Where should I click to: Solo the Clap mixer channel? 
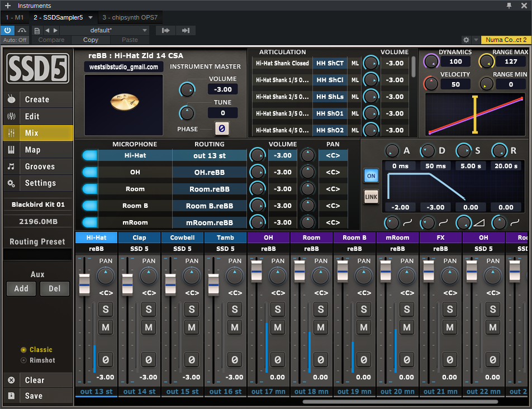pyautogui.click(x=148, y=310)
